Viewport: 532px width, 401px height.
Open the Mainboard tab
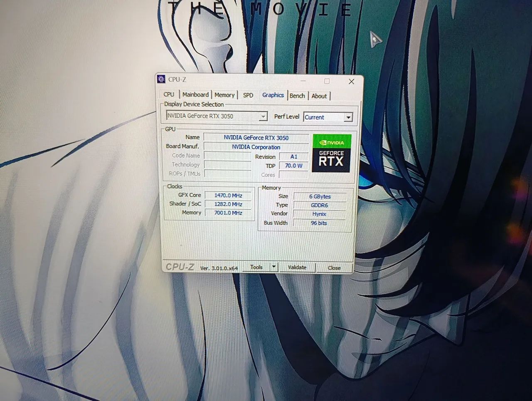coord(195,94)
